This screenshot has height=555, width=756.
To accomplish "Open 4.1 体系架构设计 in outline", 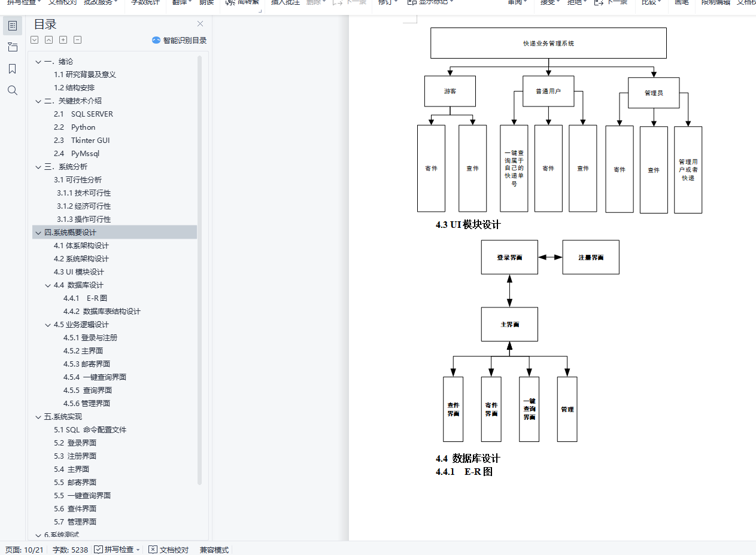I will pyautogui.click(x=81, y=246).
